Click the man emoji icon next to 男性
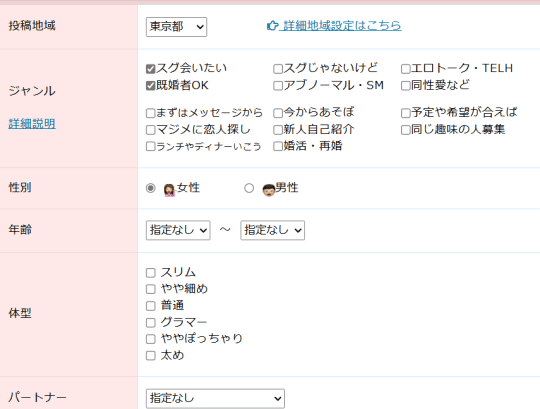 tap(269, 190)
